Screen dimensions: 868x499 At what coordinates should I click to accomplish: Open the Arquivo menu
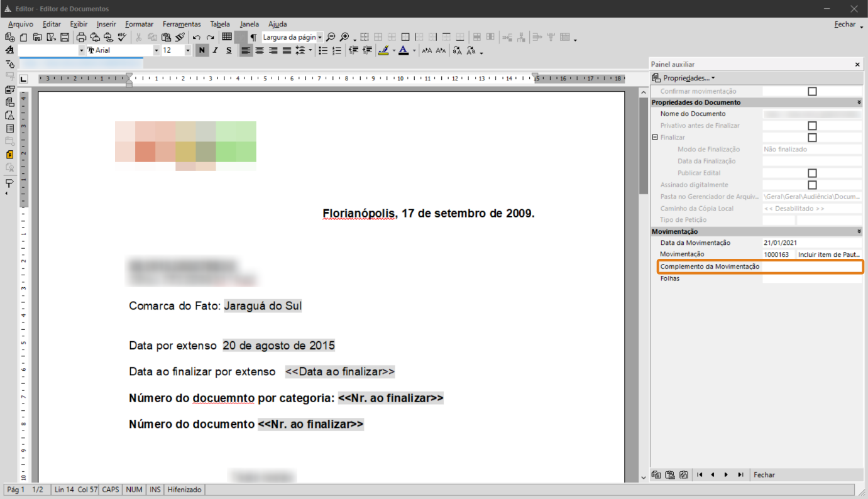click(21, 24)
